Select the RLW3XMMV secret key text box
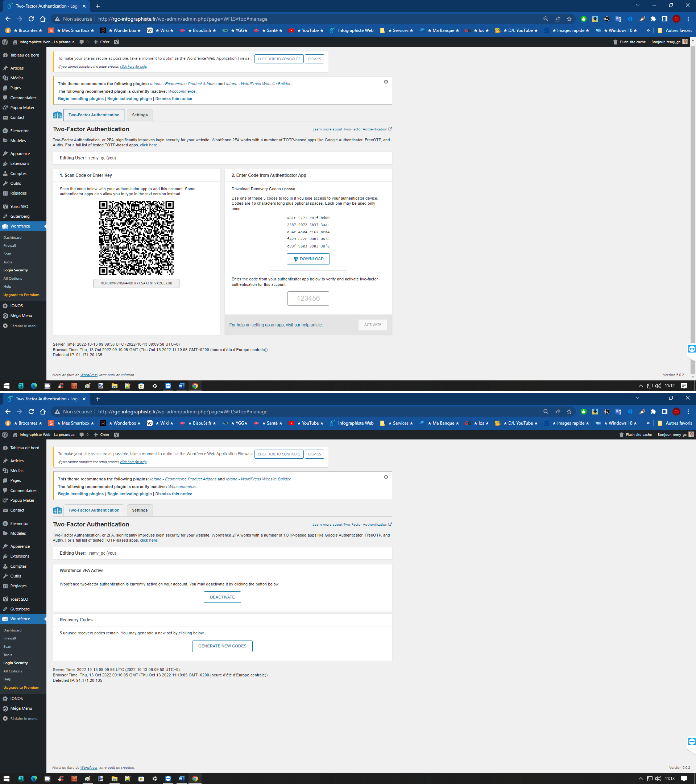Screen dimensions: 696x784 pyautogui.click(x=136, y=283)
